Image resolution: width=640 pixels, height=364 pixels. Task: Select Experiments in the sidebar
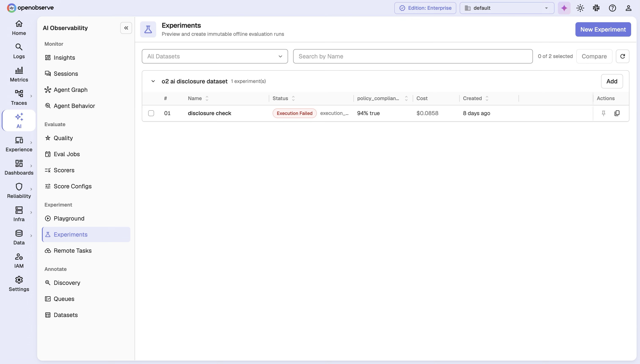pyautogui.click(x=86, y=234)
